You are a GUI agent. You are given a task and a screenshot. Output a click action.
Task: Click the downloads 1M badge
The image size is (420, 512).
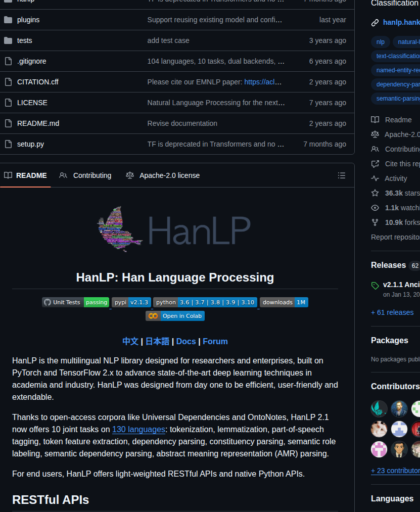coord(284,302)
